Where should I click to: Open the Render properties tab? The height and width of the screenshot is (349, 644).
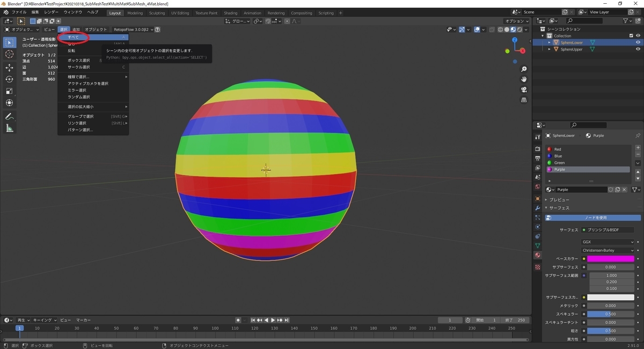pos(538,149)
